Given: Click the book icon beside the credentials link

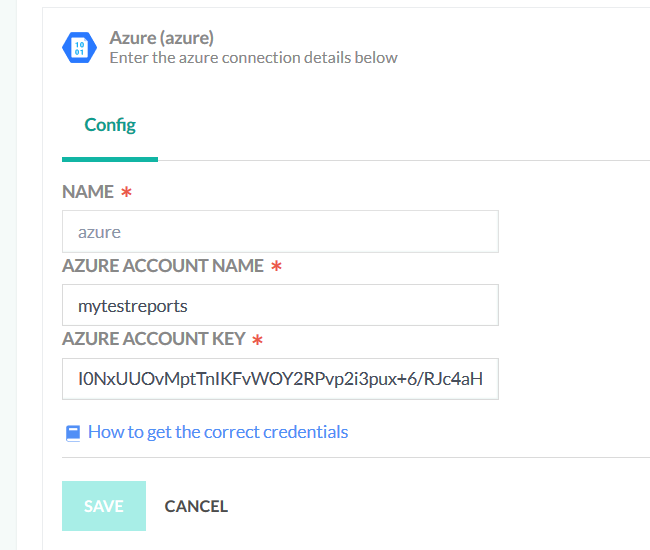Looking at the screenshot, I should (x=72, y=433).
